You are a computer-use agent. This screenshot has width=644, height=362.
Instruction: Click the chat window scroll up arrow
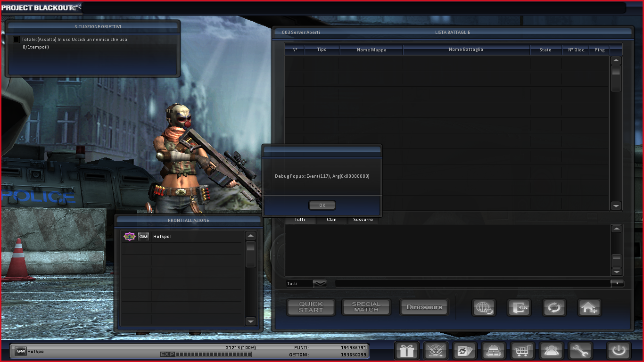(616, 229)
